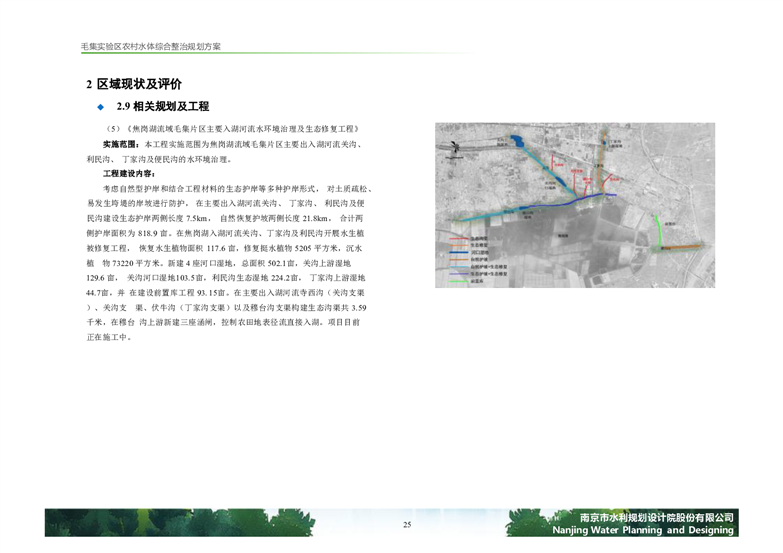Click the subheading '2.9 相关规划及工程'
Image resolution: width=783 pixels, height=553 pixels.
[162, 107]
